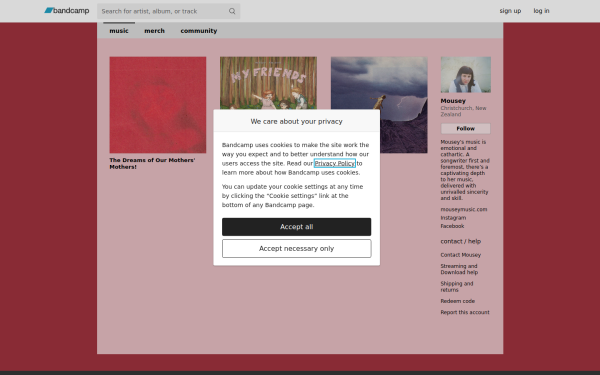The width and height of the screenshot is (600, 375).
Task: Click the contact / help heading
Action: coord(460,241)
